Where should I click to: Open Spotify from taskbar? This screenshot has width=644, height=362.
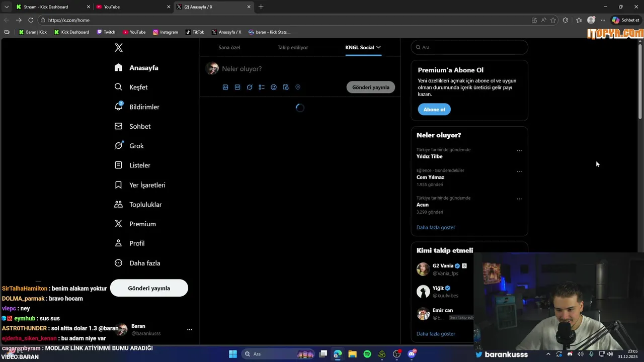point(367,354)
